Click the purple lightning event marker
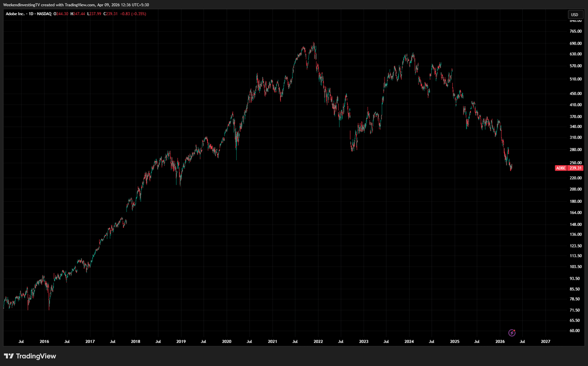 point(512,333)
